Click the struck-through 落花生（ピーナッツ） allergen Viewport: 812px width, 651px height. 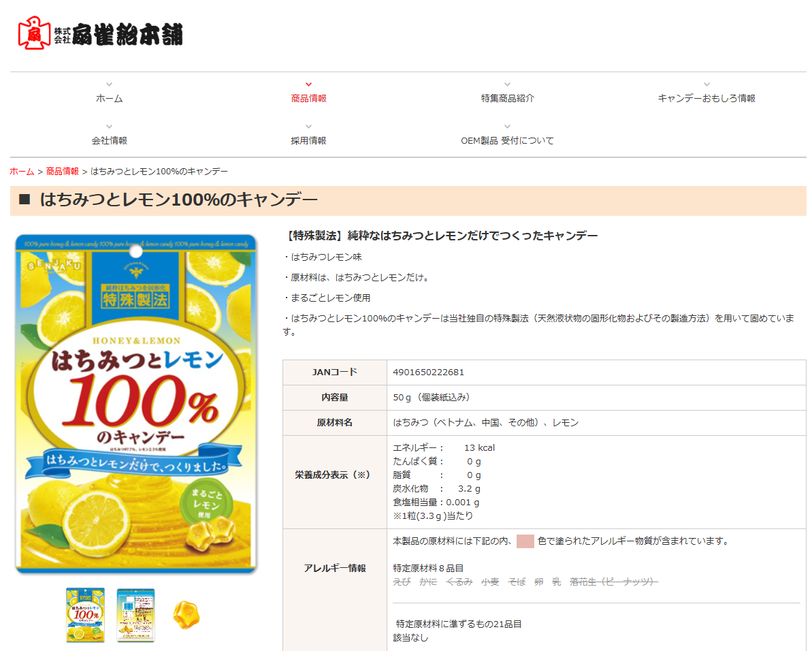[x=614, y=582]
